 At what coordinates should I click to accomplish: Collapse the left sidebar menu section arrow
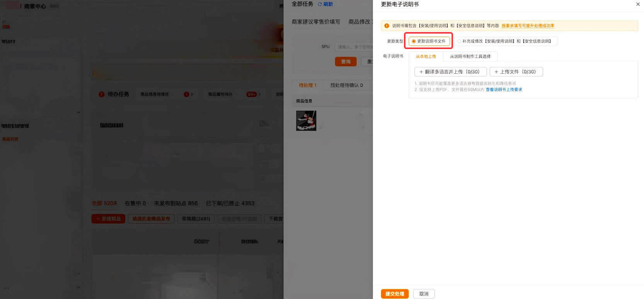(x=78, y=112)
